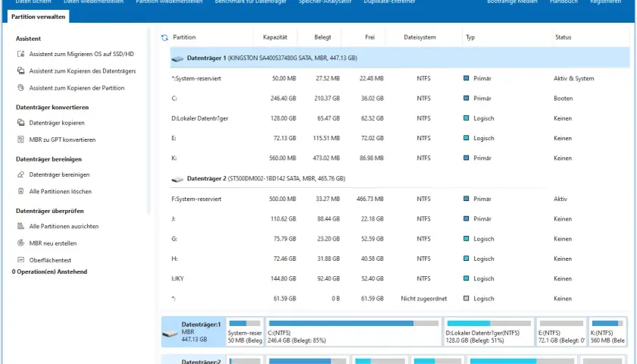The height and width of the screenshot is (364, 637).
Task: Click the Aktiv & System status cell
Action: (573, 78)
